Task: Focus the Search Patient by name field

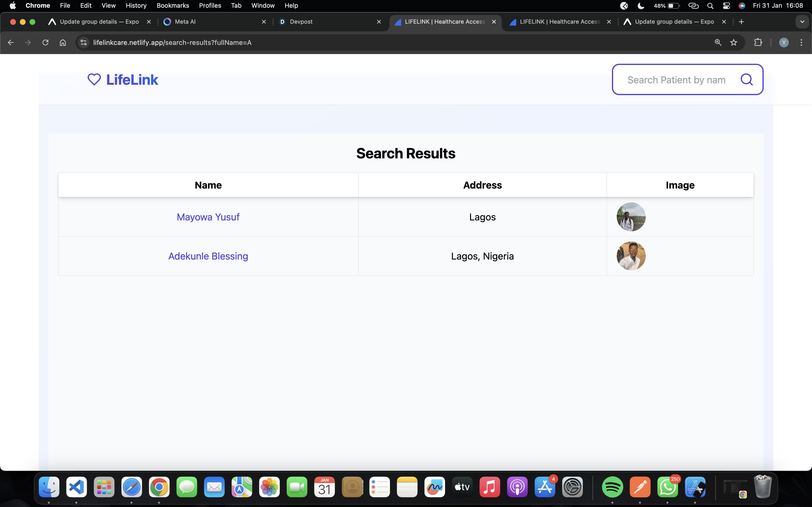Action: point(676,80)
